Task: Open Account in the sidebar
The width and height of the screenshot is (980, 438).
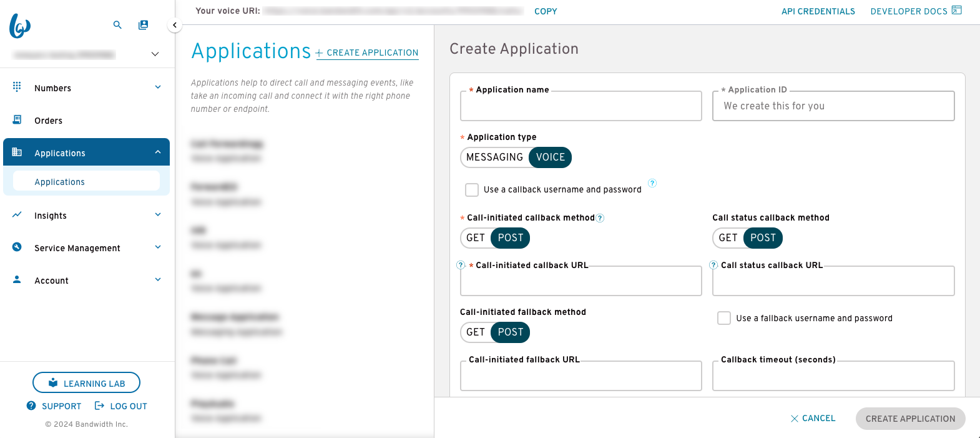Action: pyautogui.click(x=87, y=280)
